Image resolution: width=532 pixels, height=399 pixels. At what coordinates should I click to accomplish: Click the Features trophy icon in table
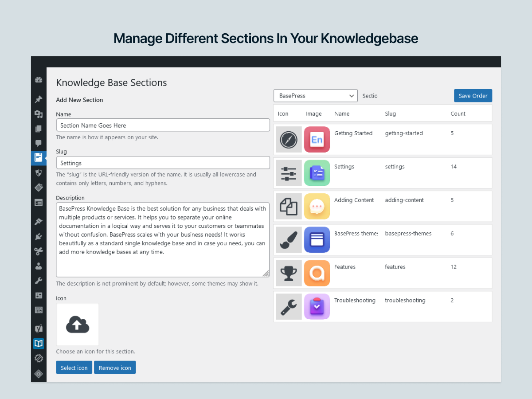(289, 273)
